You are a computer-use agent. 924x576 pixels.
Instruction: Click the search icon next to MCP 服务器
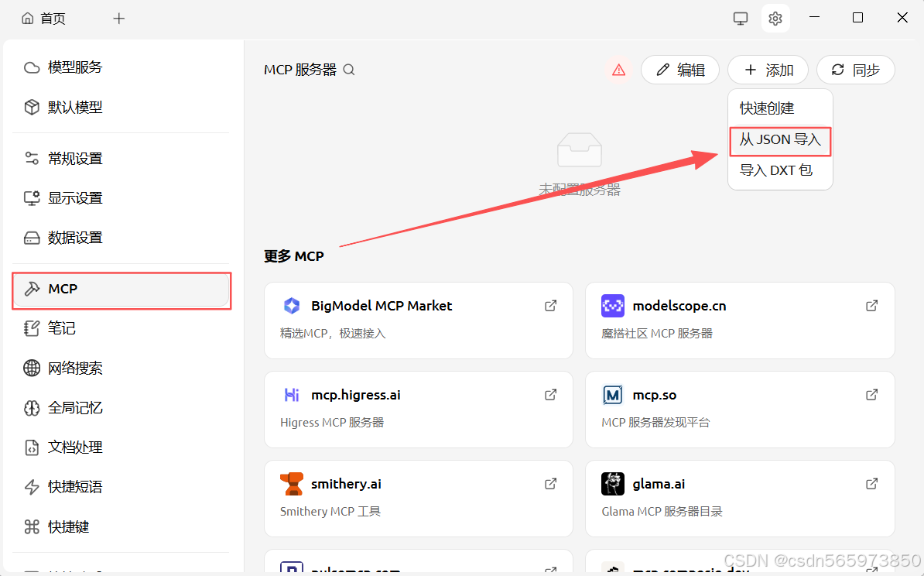[x=349, y=70]
